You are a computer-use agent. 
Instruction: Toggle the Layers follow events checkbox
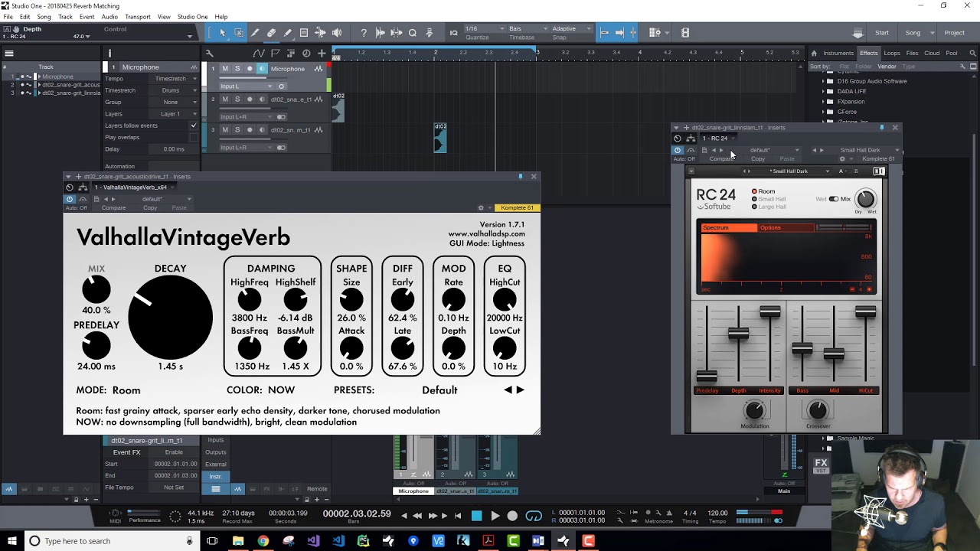pos(194,126)
